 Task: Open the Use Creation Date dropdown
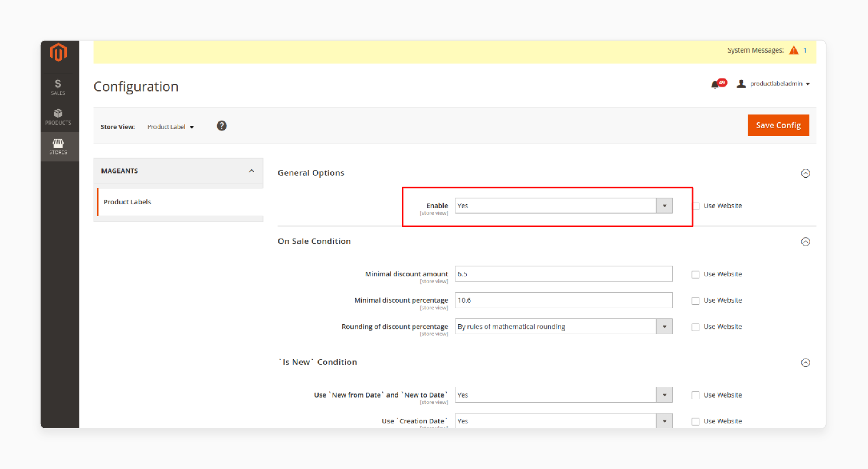coord(563,421)
